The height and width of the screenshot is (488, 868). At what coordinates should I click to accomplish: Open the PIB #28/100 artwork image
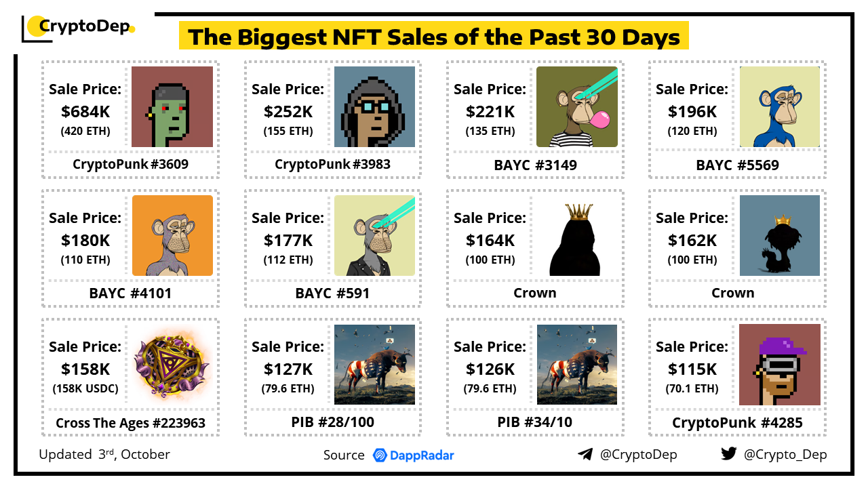(374, 365)
